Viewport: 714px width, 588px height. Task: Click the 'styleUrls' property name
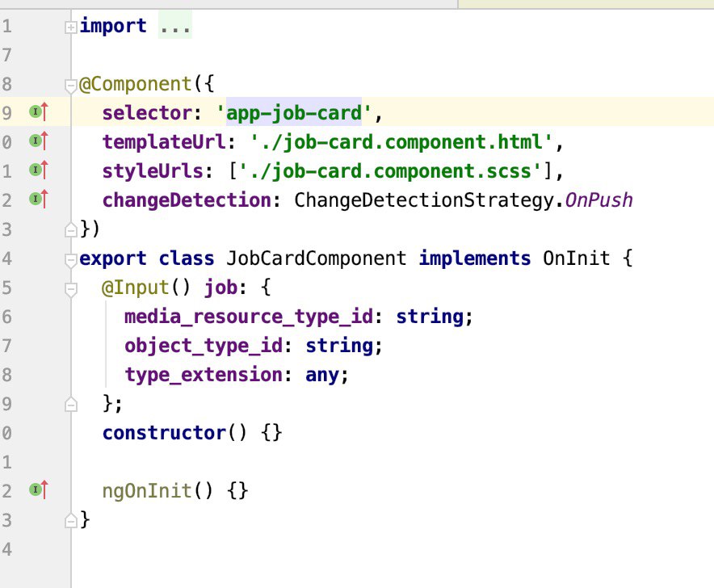[153, 171]
